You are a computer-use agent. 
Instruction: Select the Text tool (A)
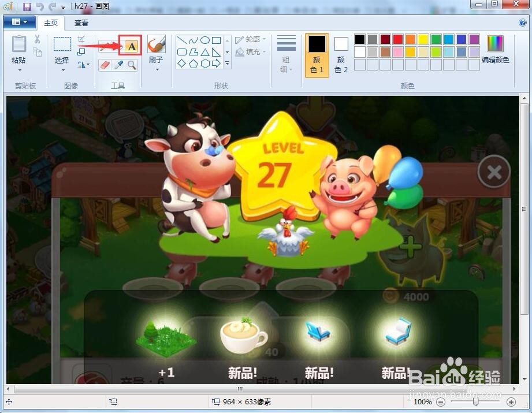pos(131,46)
